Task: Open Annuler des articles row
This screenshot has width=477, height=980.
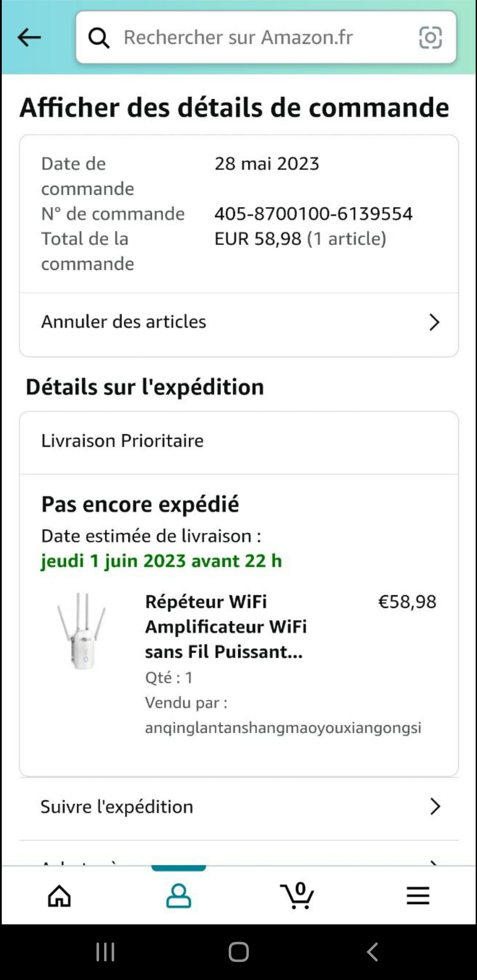Action: [x=238, y=323]
